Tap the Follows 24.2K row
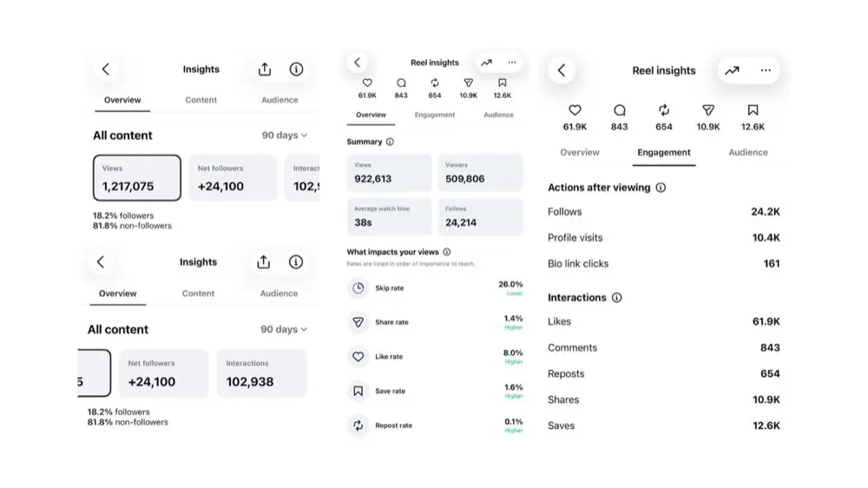 coord(664,212)
